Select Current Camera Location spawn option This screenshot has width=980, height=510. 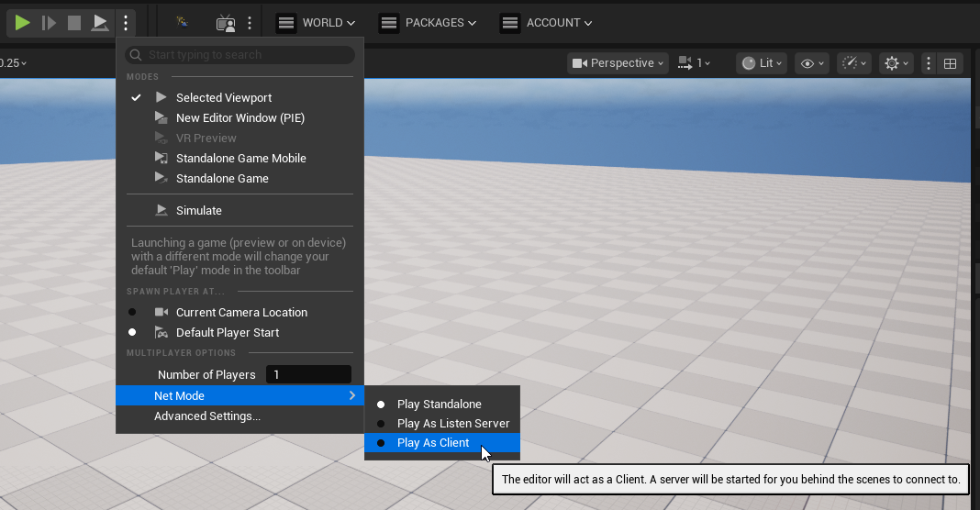pos(240,313)
